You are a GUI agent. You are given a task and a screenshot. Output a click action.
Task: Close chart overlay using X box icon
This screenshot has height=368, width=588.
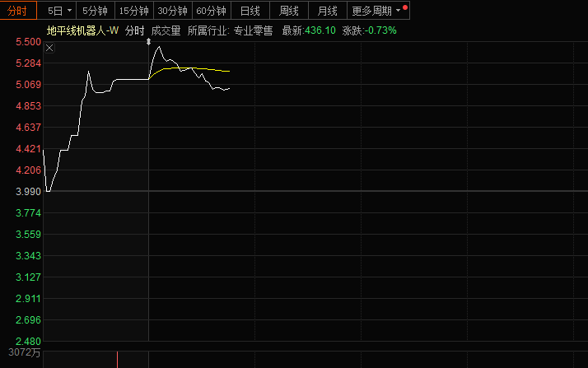[49, 48]
